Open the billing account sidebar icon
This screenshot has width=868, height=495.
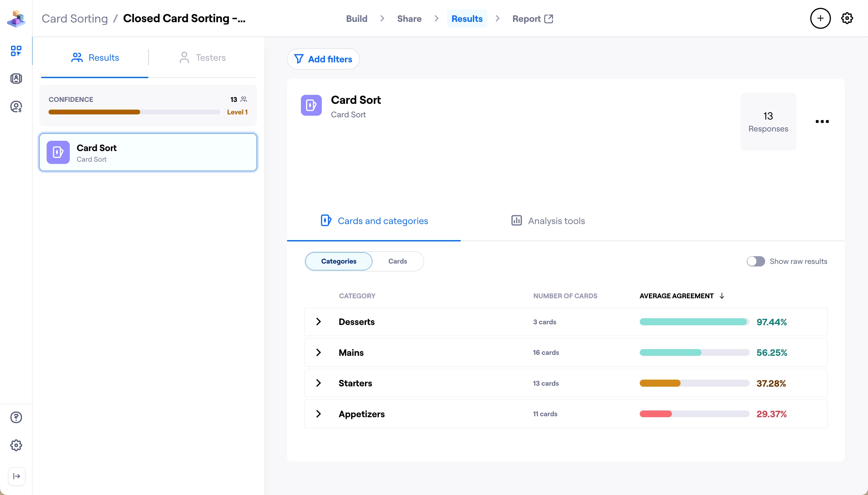pyautogui.click(x=16, y=107)
